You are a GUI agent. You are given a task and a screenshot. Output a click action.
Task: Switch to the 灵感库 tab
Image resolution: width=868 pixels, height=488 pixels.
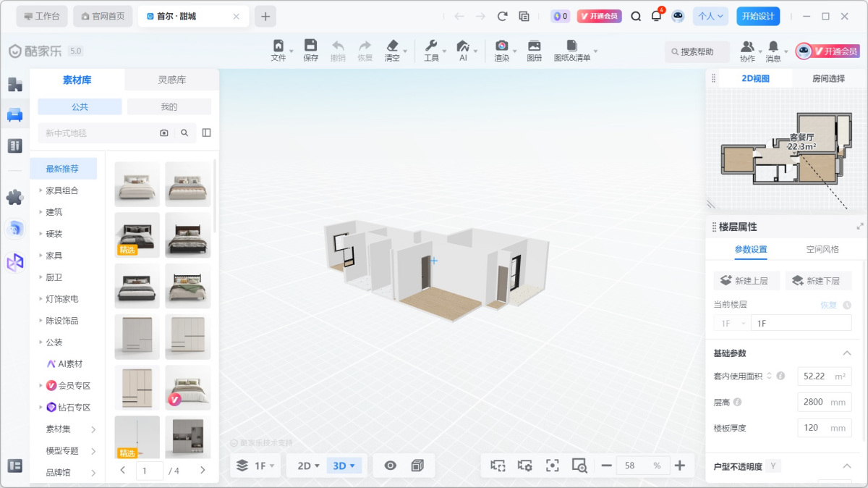click(172, 80)
